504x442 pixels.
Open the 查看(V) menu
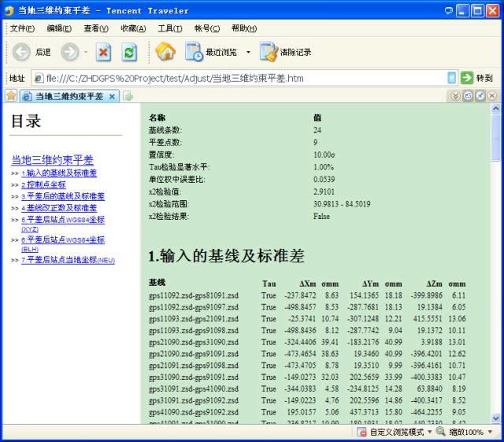point(96,28)
